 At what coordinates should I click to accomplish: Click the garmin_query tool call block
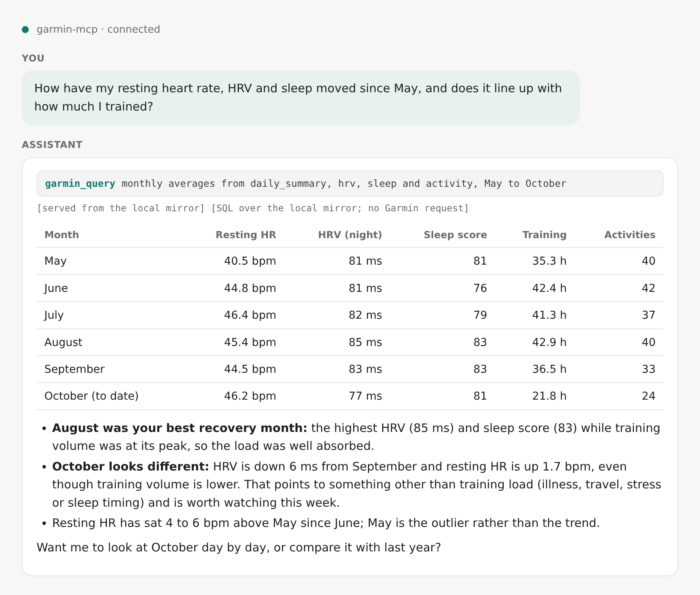pyautogui.click(x=350, y=183)
